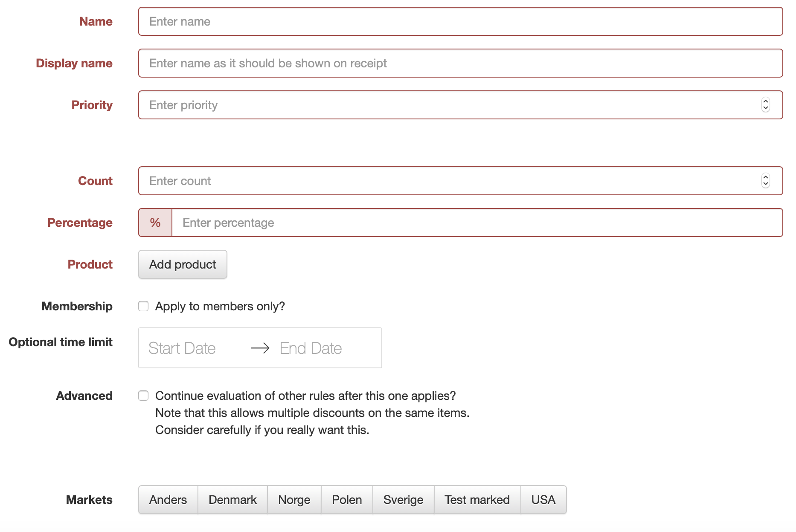796x532 pixels.
Task: Open the Start Date picker
Action: tap(182, 348)
